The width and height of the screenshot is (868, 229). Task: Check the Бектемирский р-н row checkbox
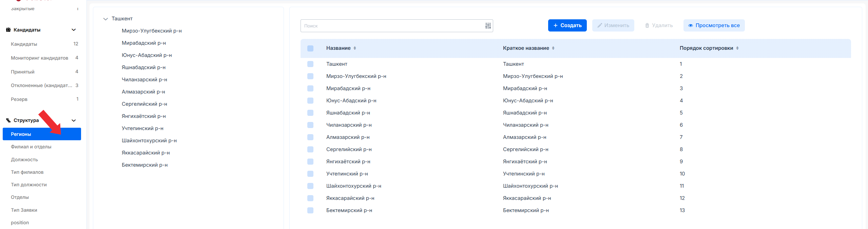coord(310,210)
